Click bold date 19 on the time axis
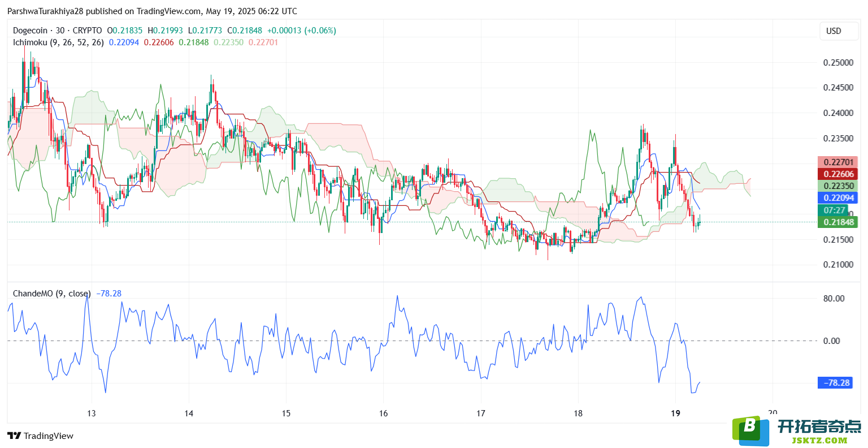This screenshot has width=868, height=448. click(x=675, y=413)
